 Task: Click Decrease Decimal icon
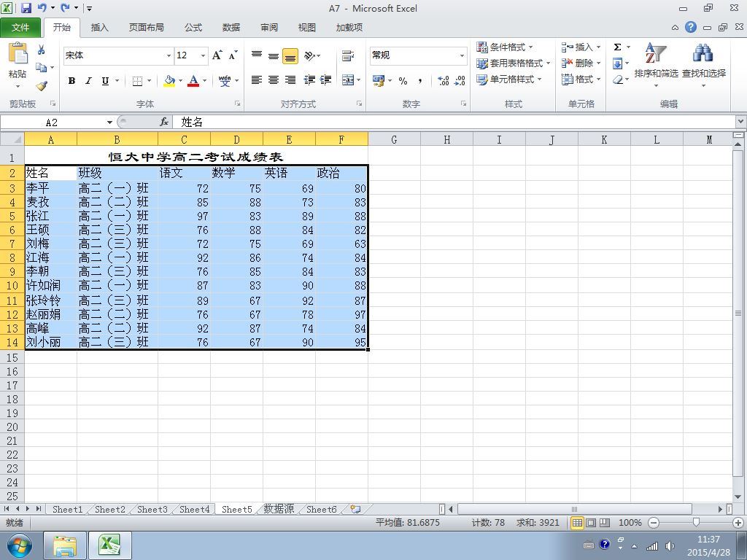pos(460,80)
